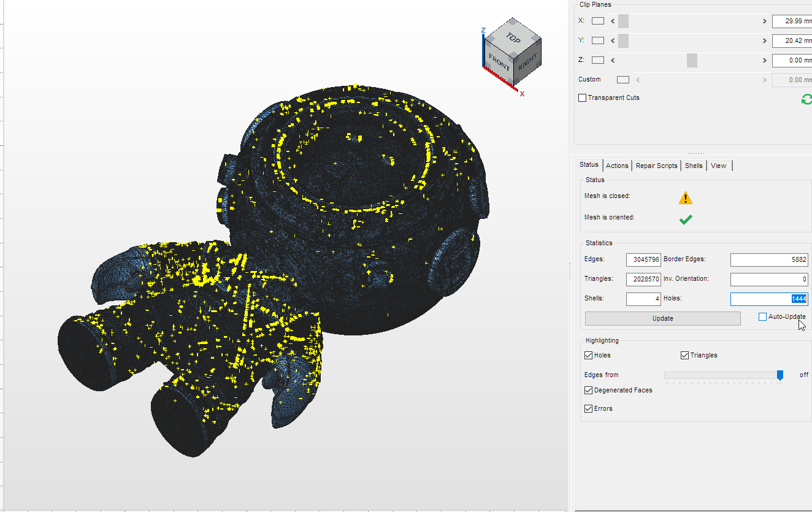Click the X clip plane slider handle
The image size is (812, 512).
[623, 21]
